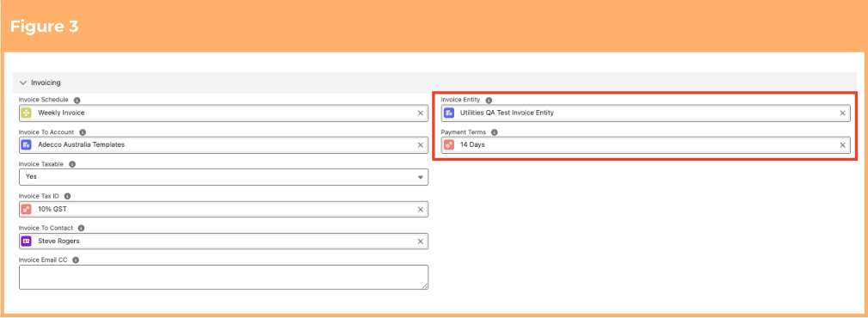Show info tooltip for Invoice To Account
This screenshot has width=868, height=318.
click(x=83, y=132)
